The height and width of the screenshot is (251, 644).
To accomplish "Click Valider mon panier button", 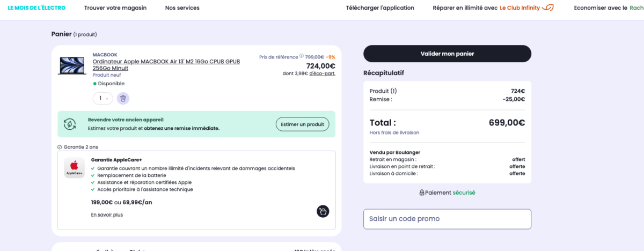I will coord(447,54).
